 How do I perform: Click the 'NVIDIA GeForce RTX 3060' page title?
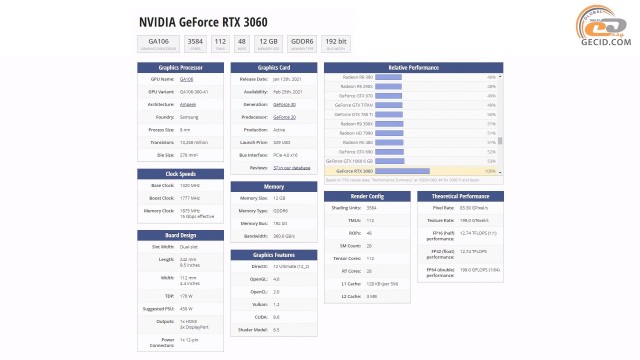[x=203, y=22]
